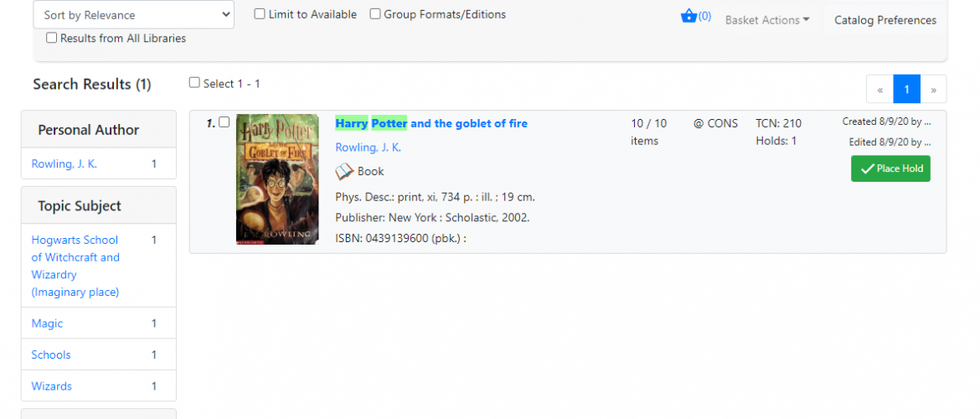Go to previous results page arrow
The image size is (980, 419).
coord(880,90)
